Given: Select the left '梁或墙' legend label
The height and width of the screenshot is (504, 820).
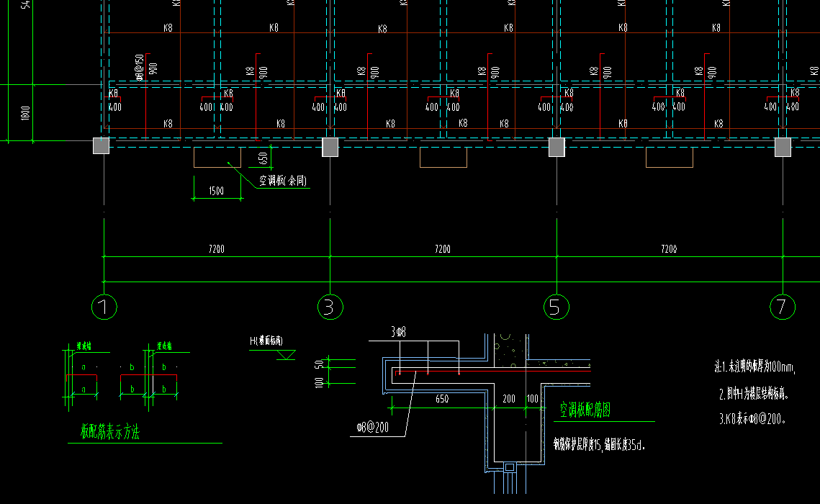Looking at the screenshot, I should pyautogui.click(x=84, y=346).
